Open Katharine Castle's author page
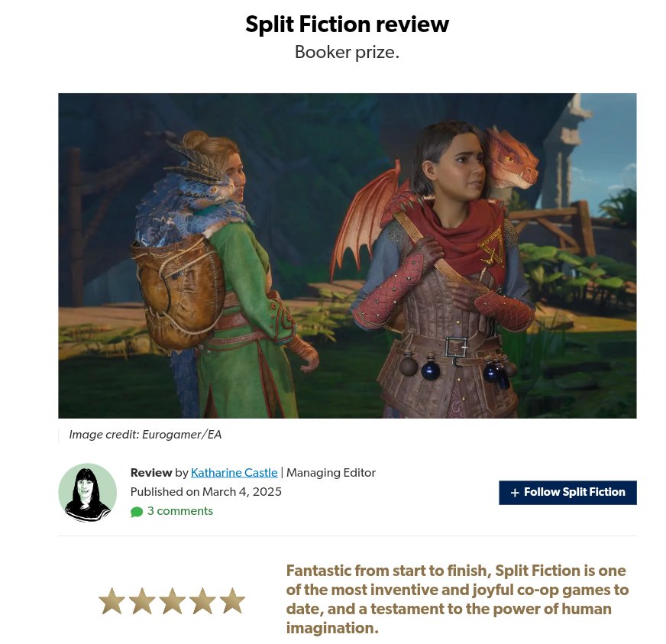 click(234, 472)
